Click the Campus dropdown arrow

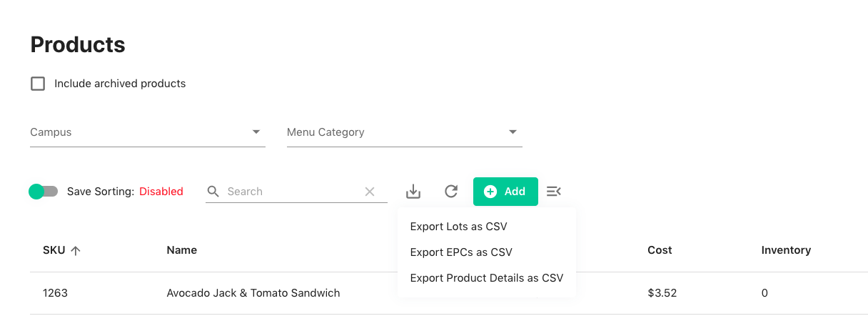256,132
